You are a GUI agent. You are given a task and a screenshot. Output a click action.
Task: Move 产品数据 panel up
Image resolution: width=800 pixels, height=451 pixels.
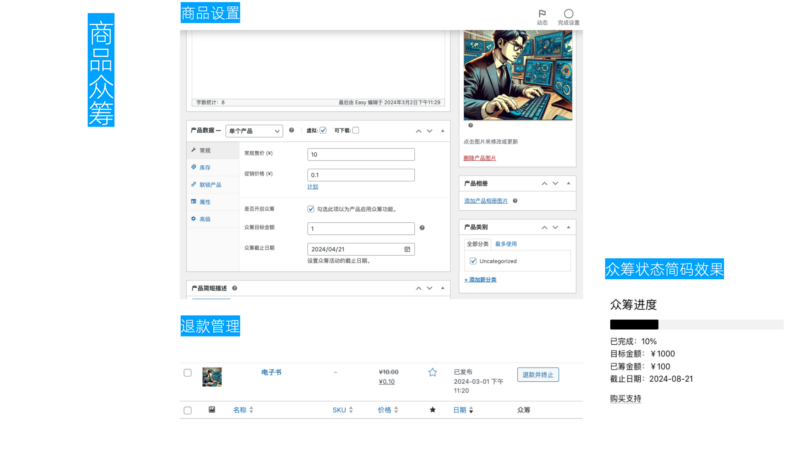pyautogui.click(x=418, y=131)
